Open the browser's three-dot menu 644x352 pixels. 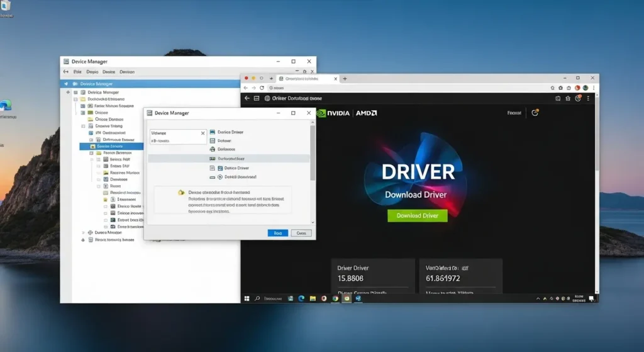click(593, 88)
